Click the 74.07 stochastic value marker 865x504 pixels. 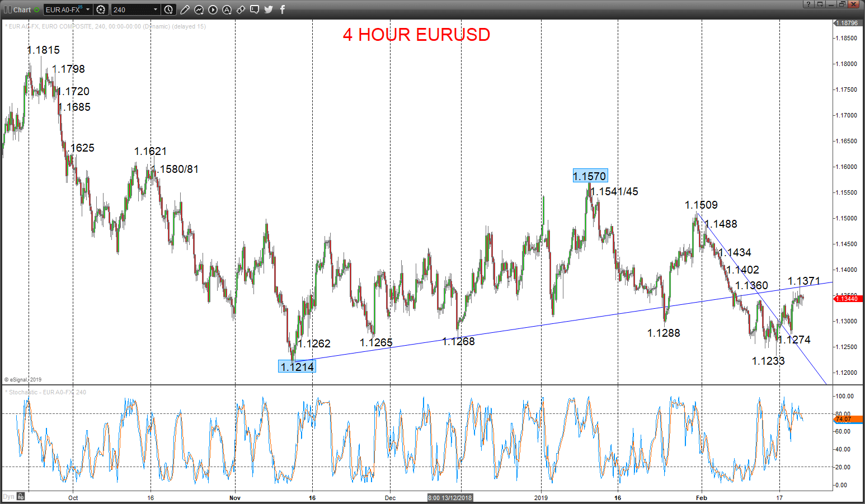click(x=847, y=419)
